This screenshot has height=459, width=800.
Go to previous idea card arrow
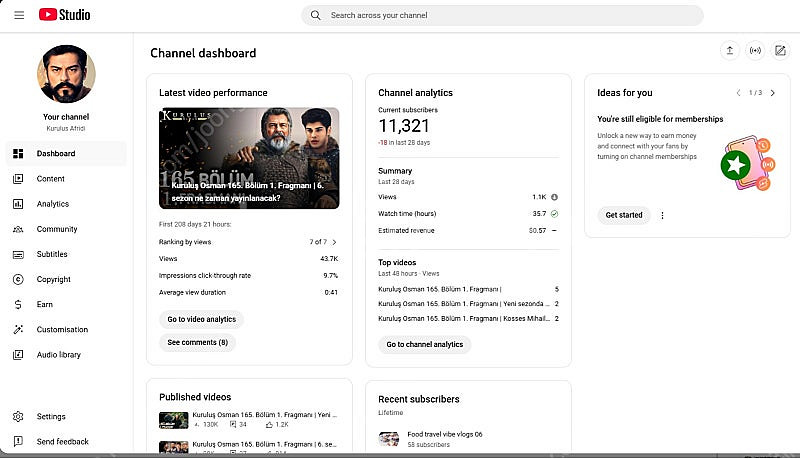coord(738,93)
